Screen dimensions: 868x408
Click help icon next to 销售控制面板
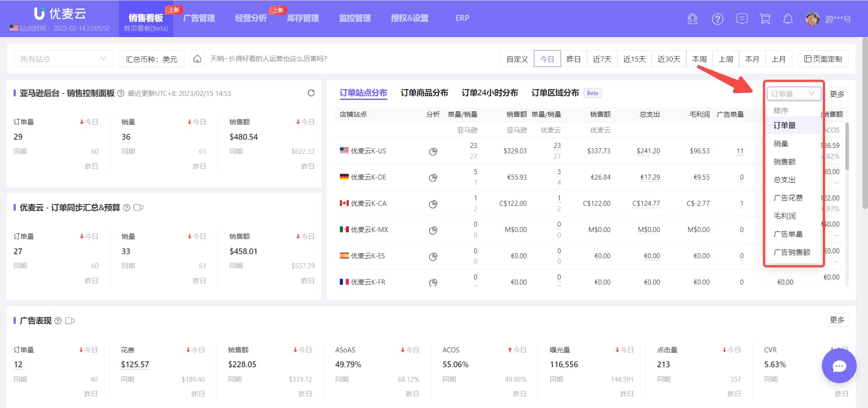pos(121,93)
